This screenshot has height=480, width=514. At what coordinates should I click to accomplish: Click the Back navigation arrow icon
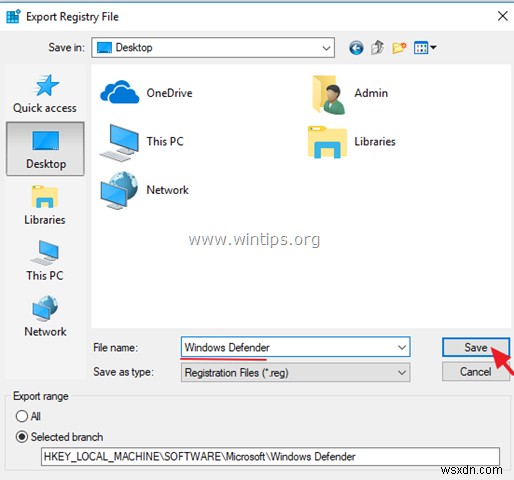click(356, 48)
